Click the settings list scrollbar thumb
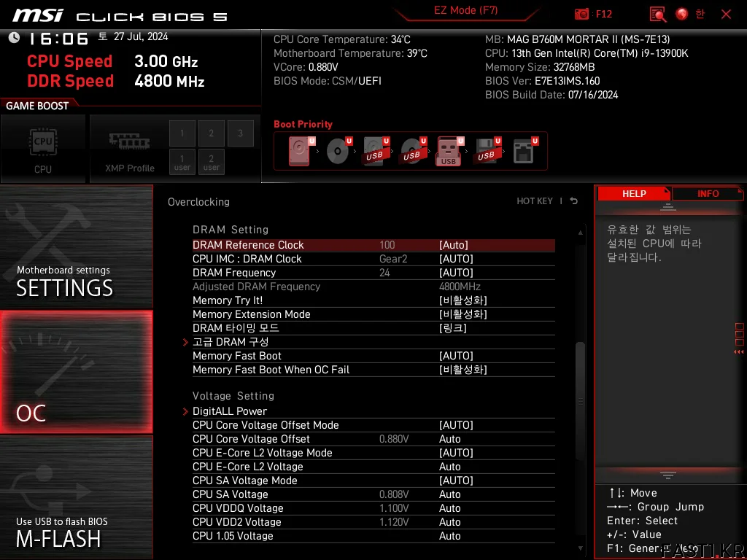Viewport: 747px width, 560px height. 580,401
